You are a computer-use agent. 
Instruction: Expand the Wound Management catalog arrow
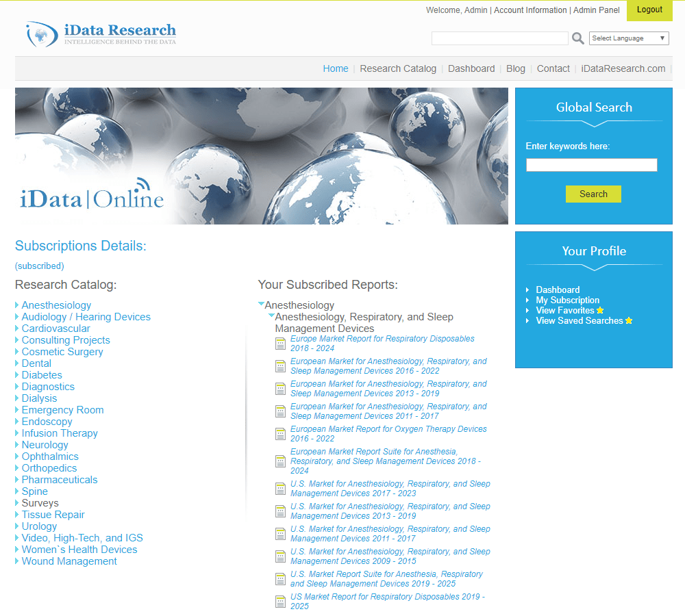(x=16, y=561)
